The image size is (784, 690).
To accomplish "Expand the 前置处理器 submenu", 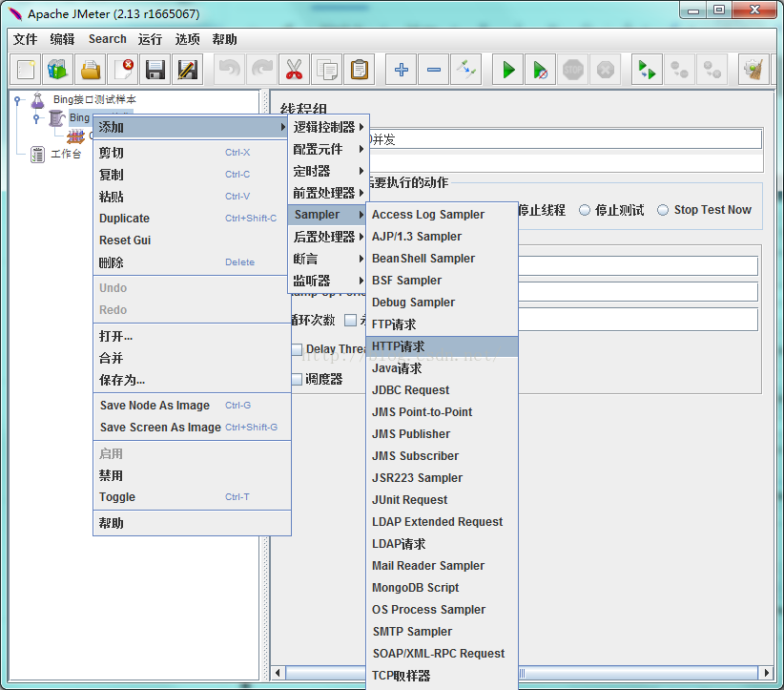I will [x=328, y=193].
